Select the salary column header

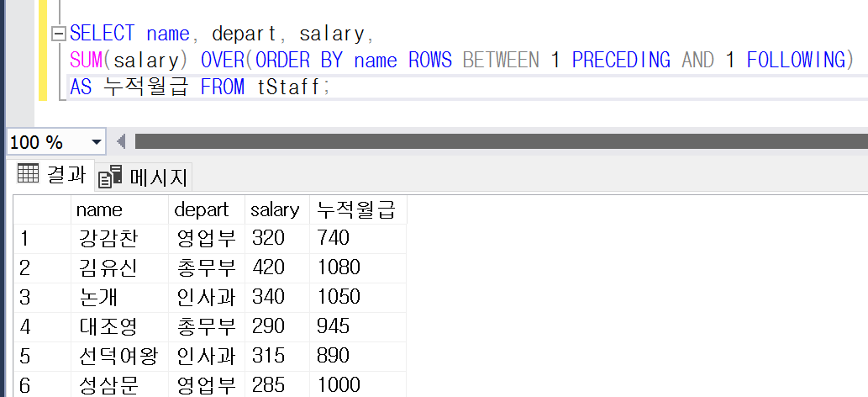(x=276, y=209)
